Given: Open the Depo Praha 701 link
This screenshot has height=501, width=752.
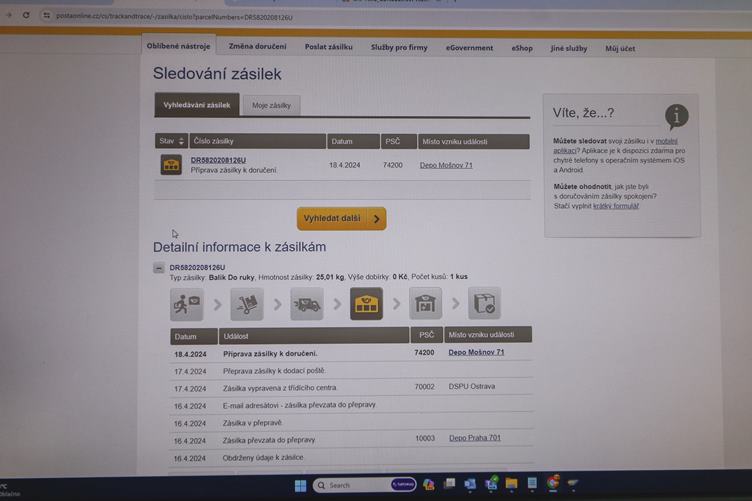Looking at the screenshot, I should 475,438.
